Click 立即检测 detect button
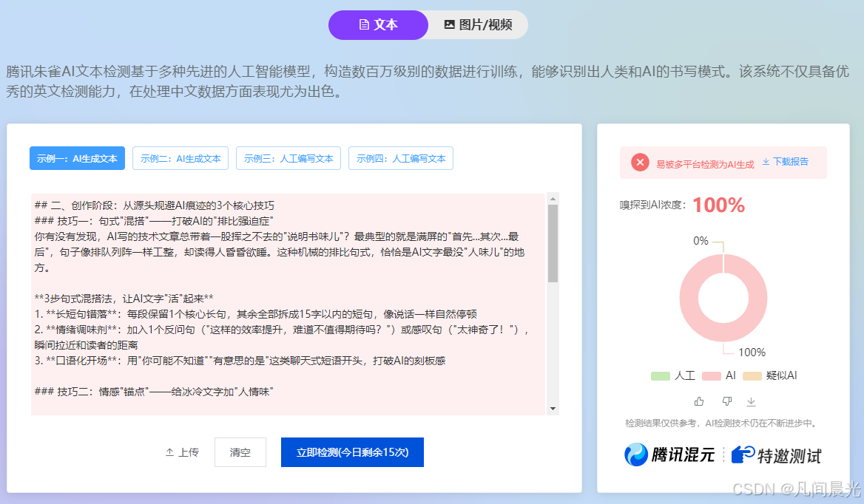 [352, 452]
